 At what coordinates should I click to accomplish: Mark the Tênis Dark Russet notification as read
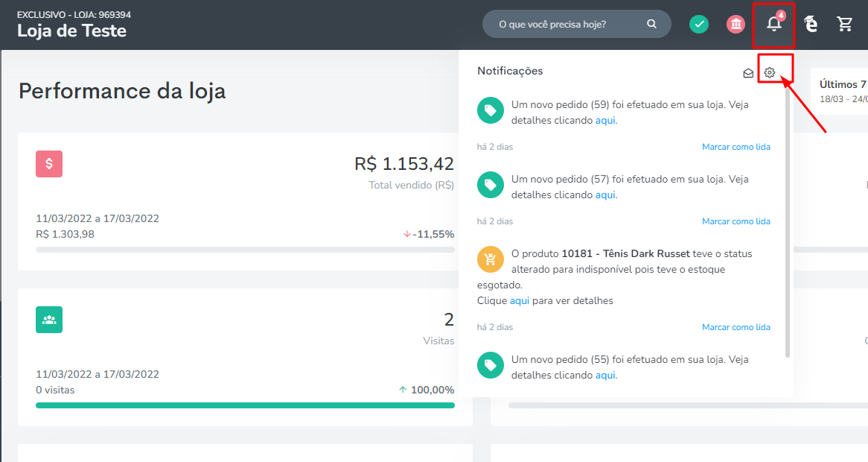click(x=735, y=326)
